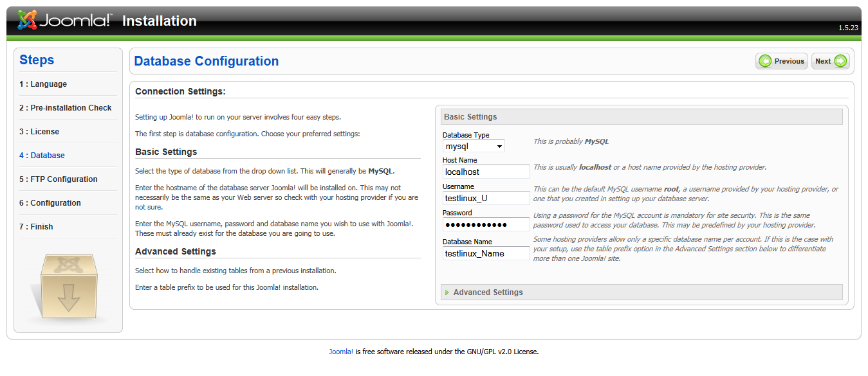Click the Advanced Settings green triangle
The image size is (868, 376).
click(447, 292)
